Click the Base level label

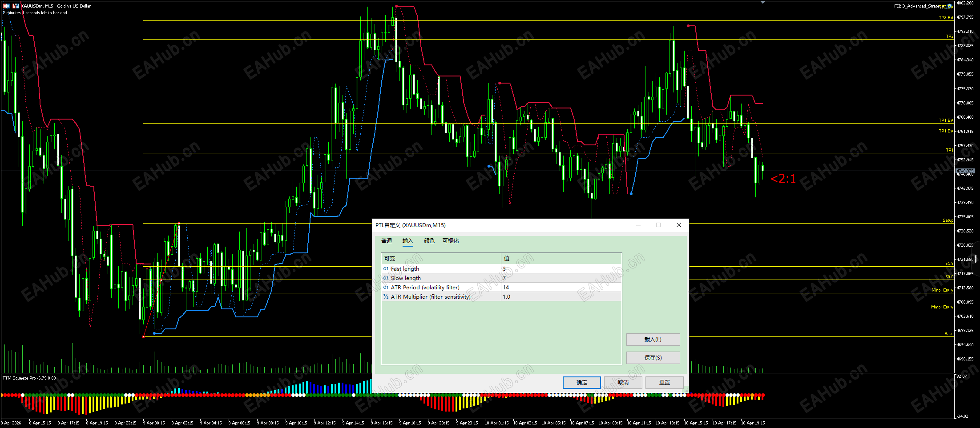click(949, 334)
